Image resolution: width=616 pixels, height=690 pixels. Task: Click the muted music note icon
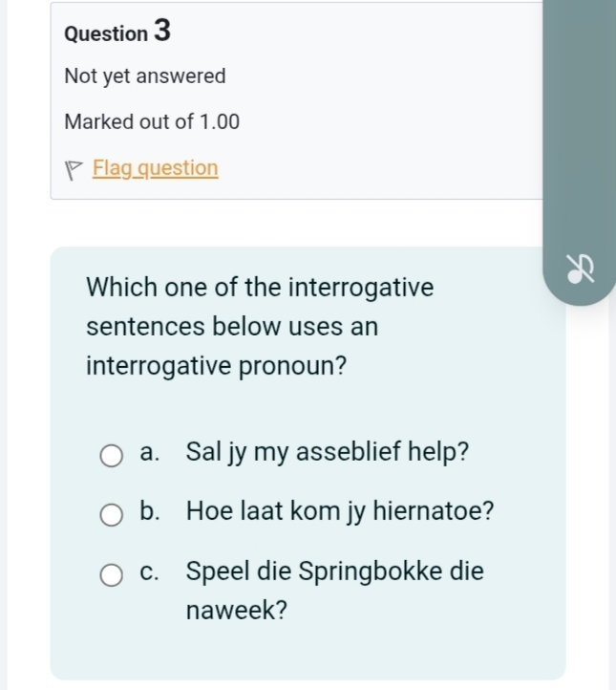coord(581,269)
